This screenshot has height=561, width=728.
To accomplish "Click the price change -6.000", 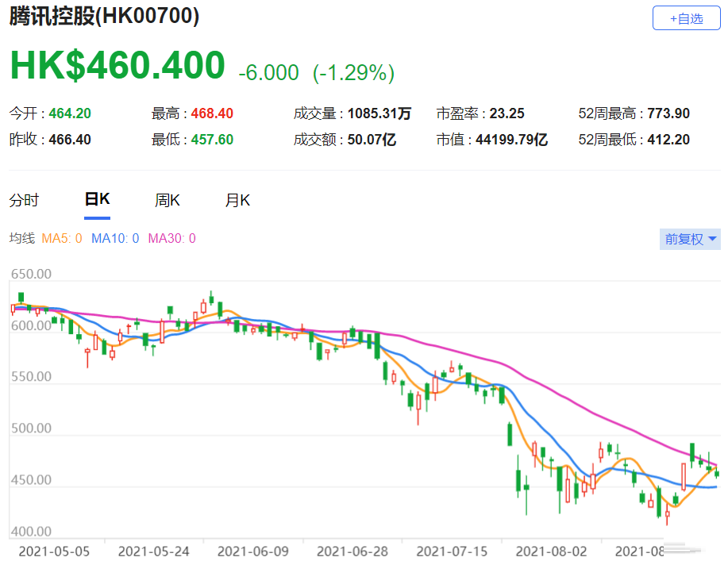I will (268, 73).
